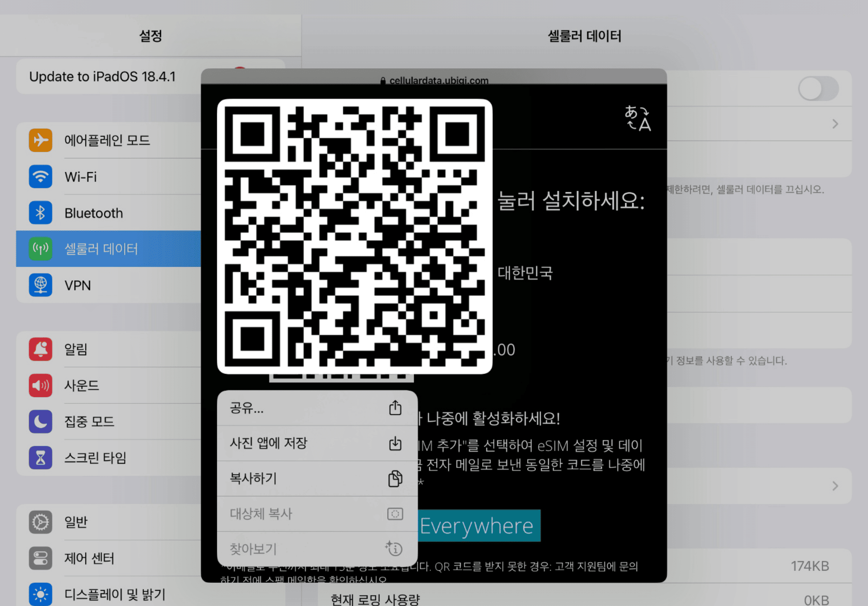Open 스크린 타임 settings row label
Viewport: 868px width, 606px height.
(95, 458)
